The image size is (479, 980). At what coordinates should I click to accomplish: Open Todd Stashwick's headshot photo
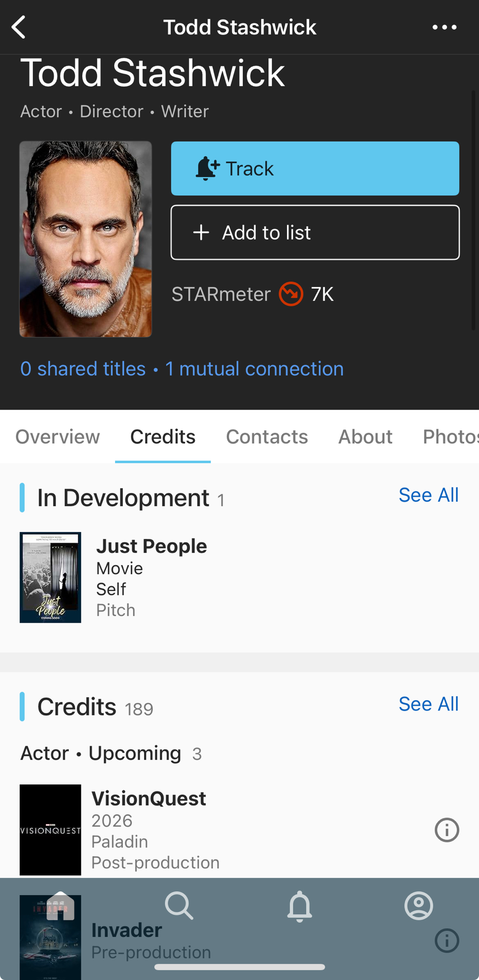click(86, 239)
